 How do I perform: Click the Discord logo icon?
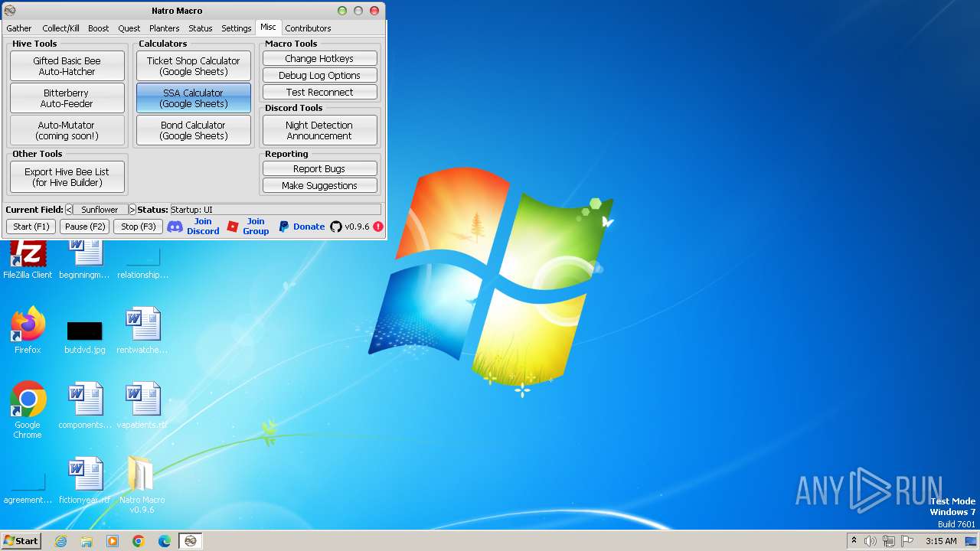click(x=175, y=227)
